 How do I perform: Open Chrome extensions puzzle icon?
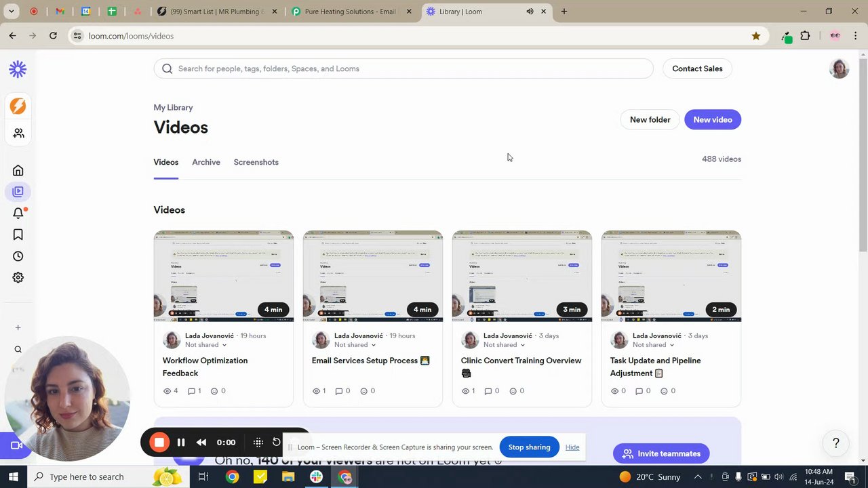click(x=806, y=36)
